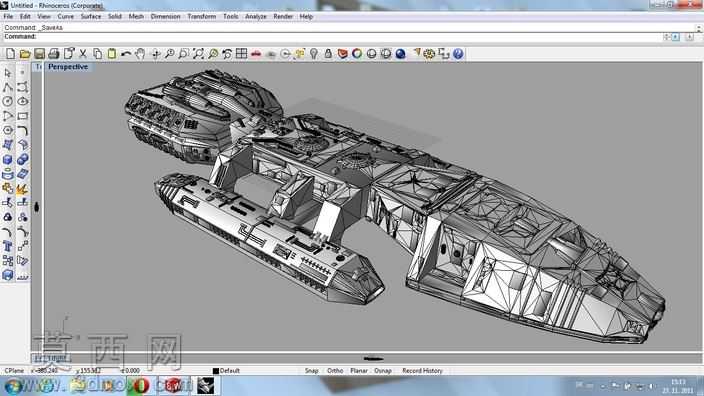704x396 pixels.
Task: Open the File menu
Action: tap(8, 17)
